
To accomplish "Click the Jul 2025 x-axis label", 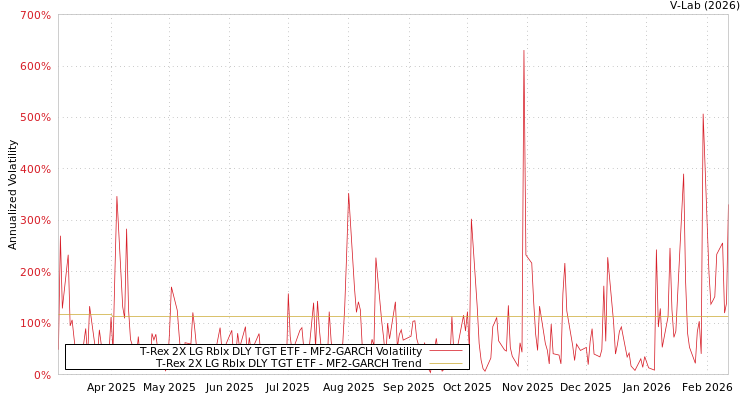I will (x=288, y=388).
